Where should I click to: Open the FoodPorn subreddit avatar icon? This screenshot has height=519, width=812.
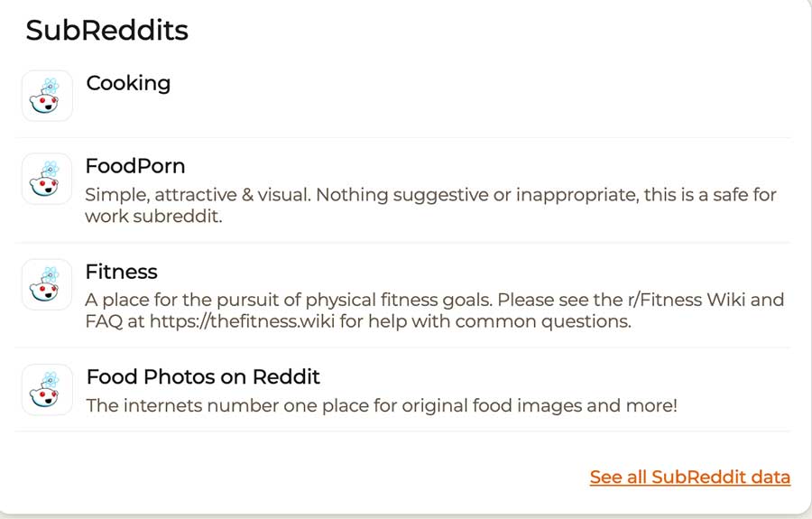[47, 179]
